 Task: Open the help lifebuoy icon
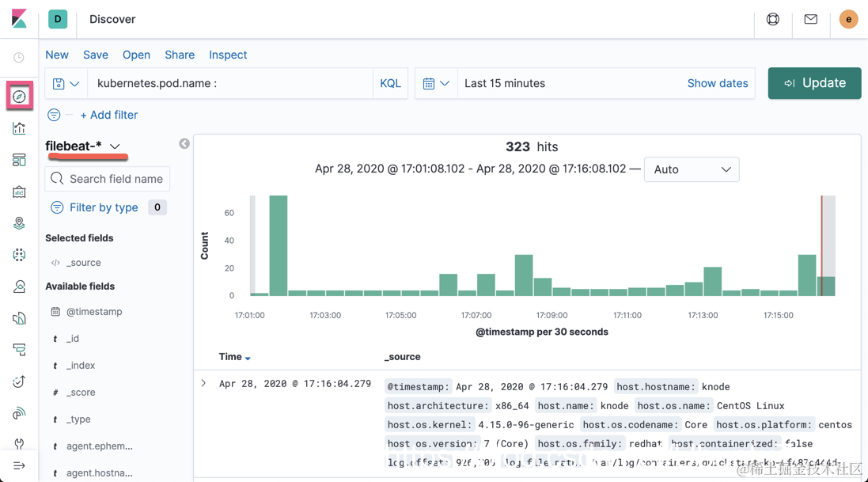tap(773, 19)
